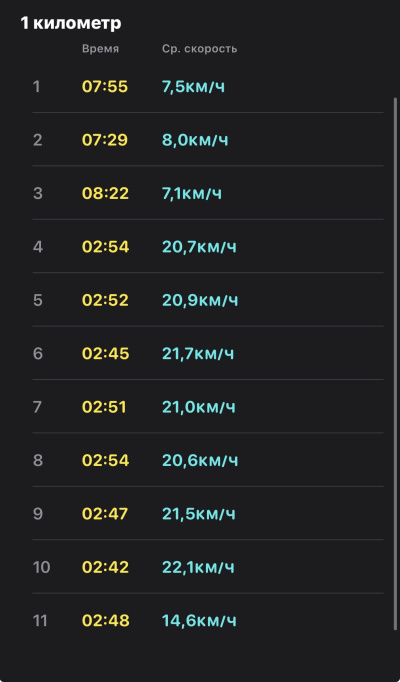The image size is (400, 682).
Task: Click the Время column header
Action: (x=100, y=49)
